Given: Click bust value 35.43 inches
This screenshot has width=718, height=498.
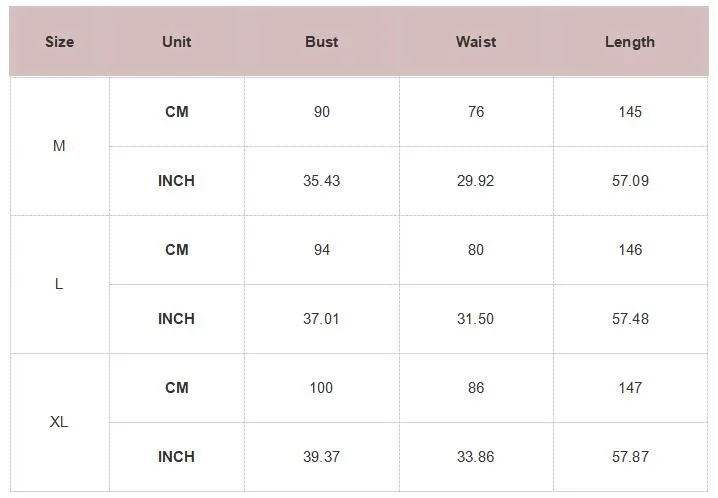Looking at the screenshot, I should (x=321, y=180).
